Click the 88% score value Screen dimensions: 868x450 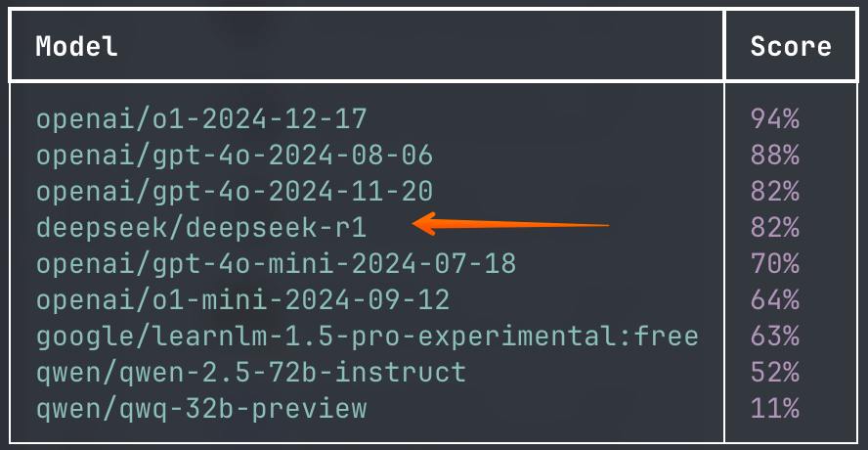(775, 156)
